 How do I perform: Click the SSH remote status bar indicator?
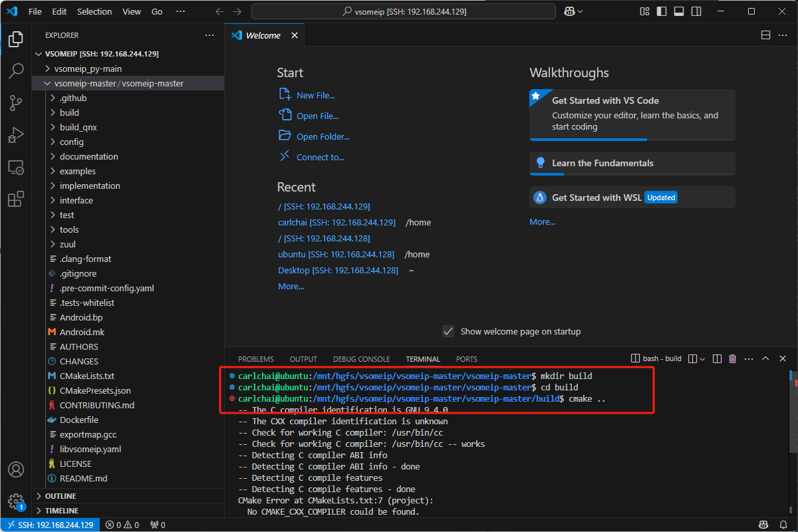click(50, 525)
